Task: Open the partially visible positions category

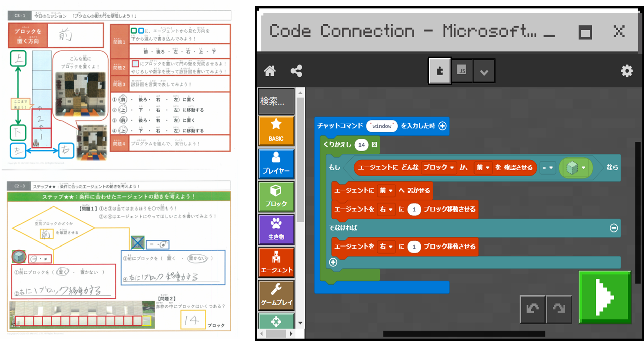Action: click(276, 321)
